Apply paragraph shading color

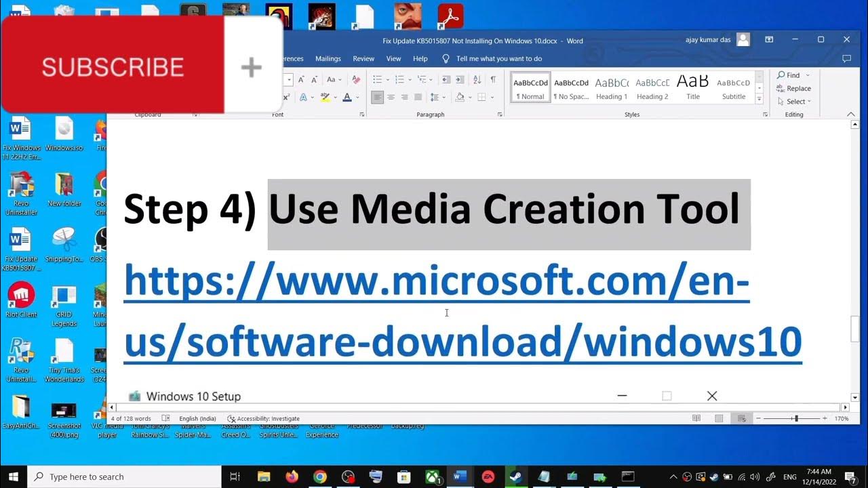point(460,98)
